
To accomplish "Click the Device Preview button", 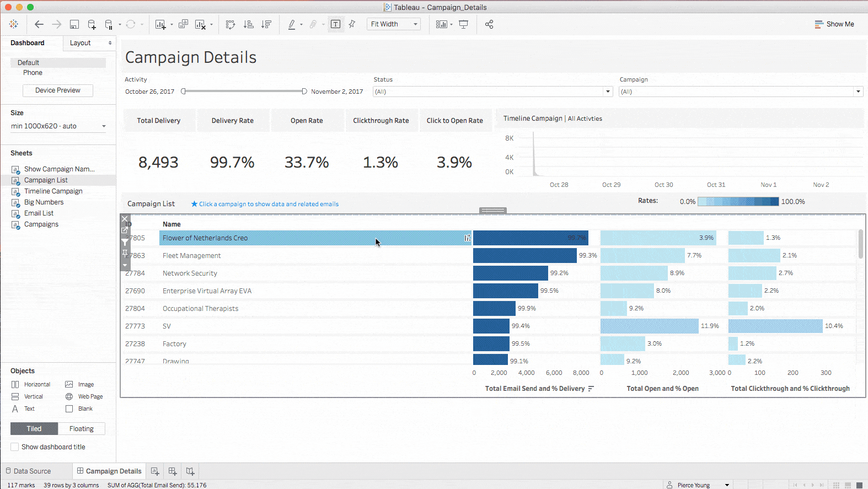I will 58,90.
